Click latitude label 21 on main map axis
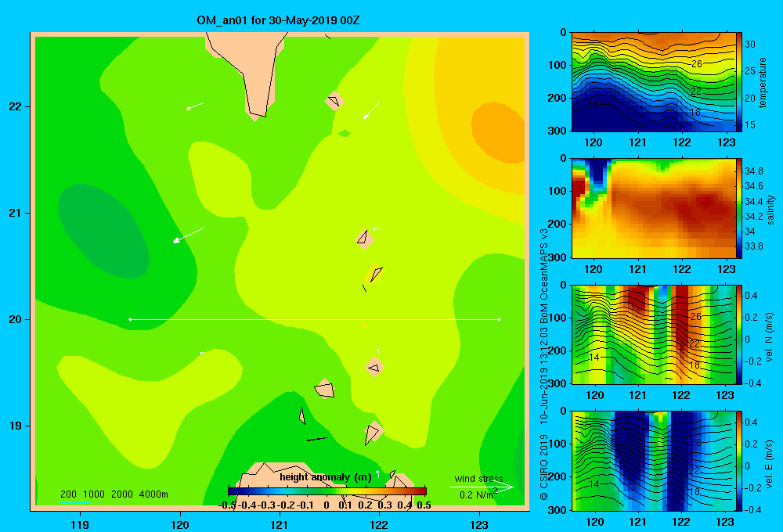This screenshot has height=532, width=783. click(x=16, y=213)
